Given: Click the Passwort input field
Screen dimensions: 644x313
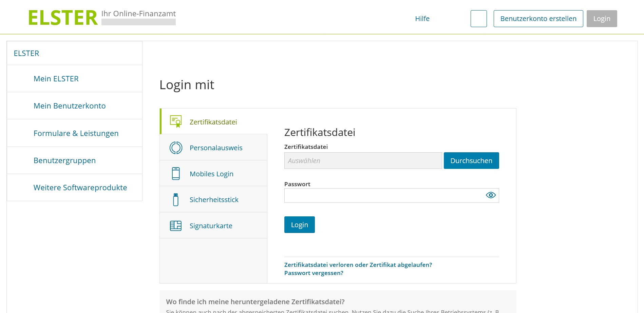Looking at the screenshot, I should tap(392, 195).
